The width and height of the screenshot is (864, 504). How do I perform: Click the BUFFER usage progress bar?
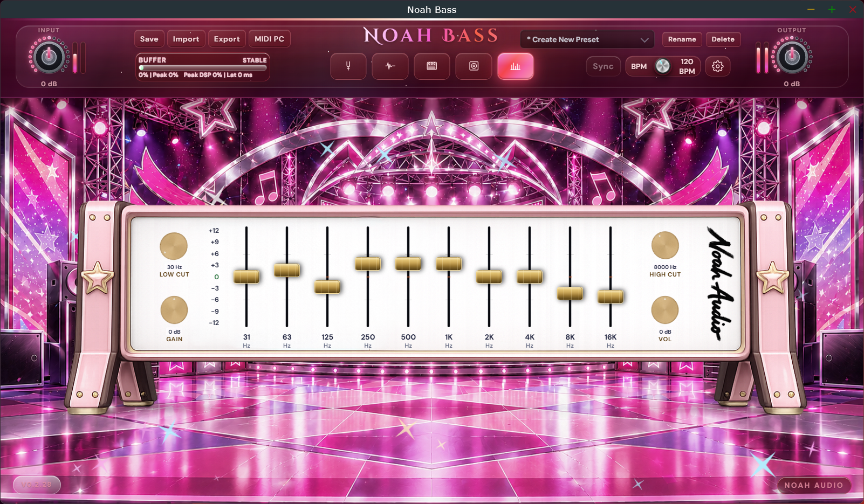pyautogui.click(x=203, y=68)
